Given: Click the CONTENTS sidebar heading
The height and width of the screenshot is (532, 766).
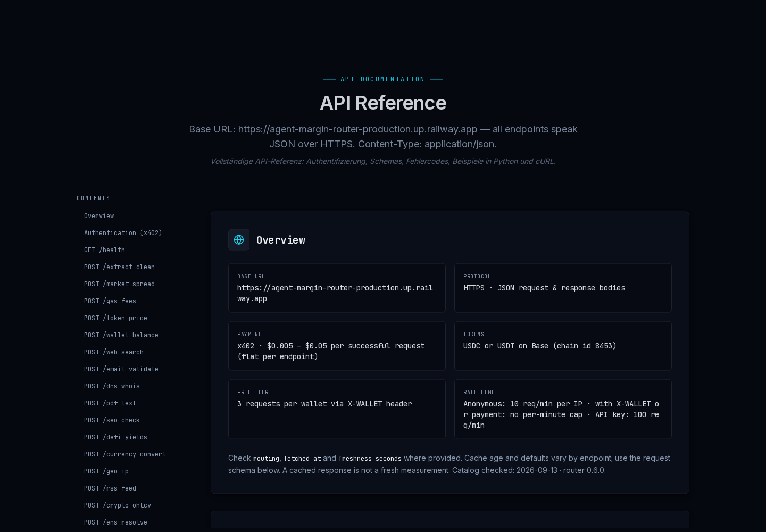Looking at the screenshot, I should click(94, 198).
